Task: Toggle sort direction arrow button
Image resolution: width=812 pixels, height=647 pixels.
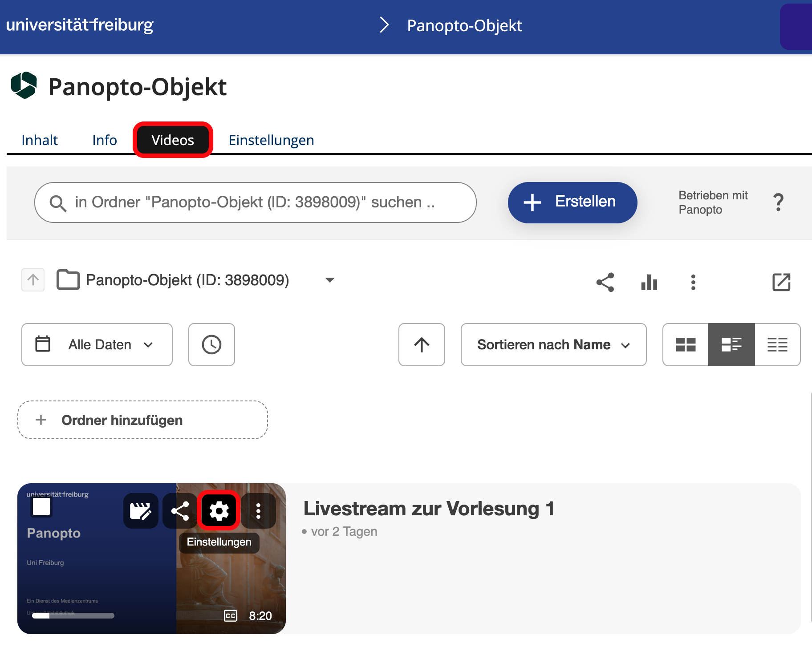Action: pyautogui.click(x=422, y=345)
